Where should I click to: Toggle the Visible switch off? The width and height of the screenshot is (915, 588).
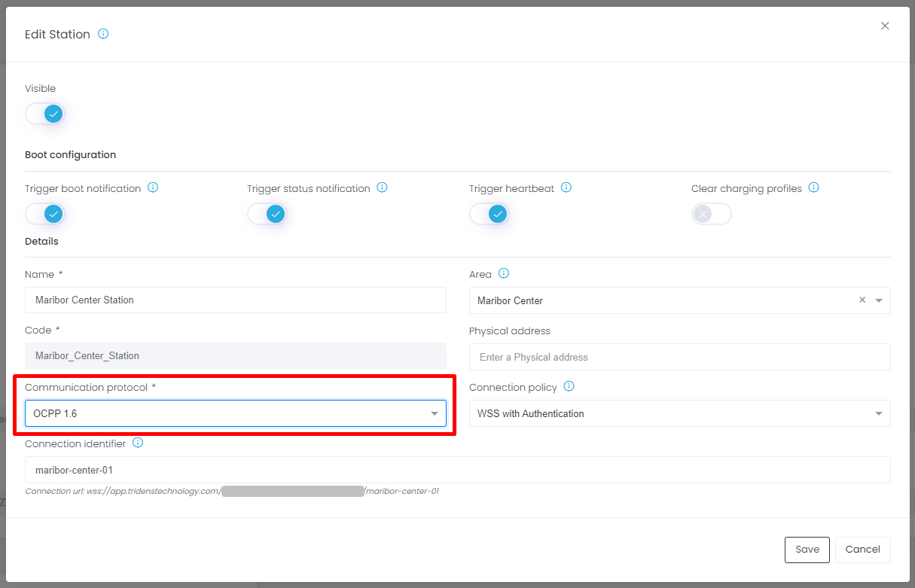[44, 114]
